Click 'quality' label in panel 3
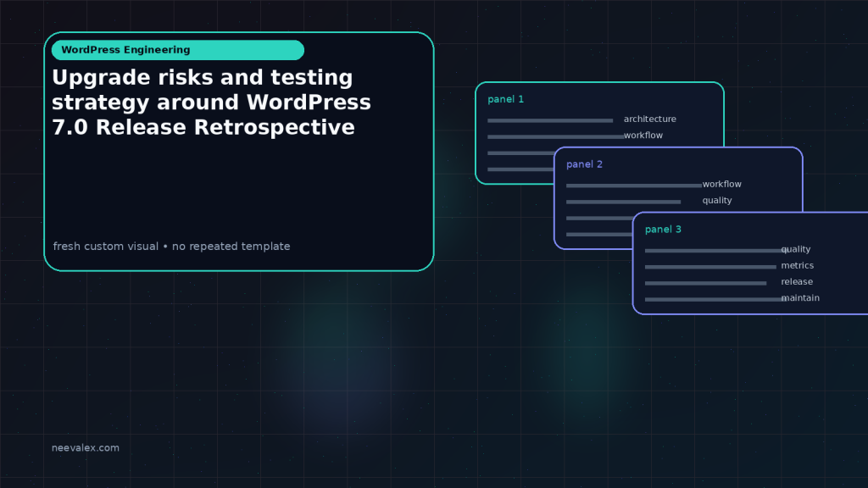868x488 pixels. pos(795,249)
